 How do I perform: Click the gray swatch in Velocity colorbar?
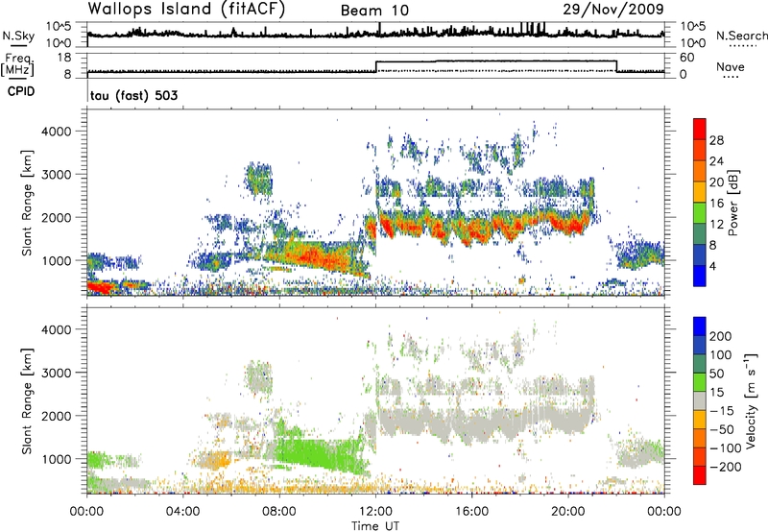[x=700, y=401]
